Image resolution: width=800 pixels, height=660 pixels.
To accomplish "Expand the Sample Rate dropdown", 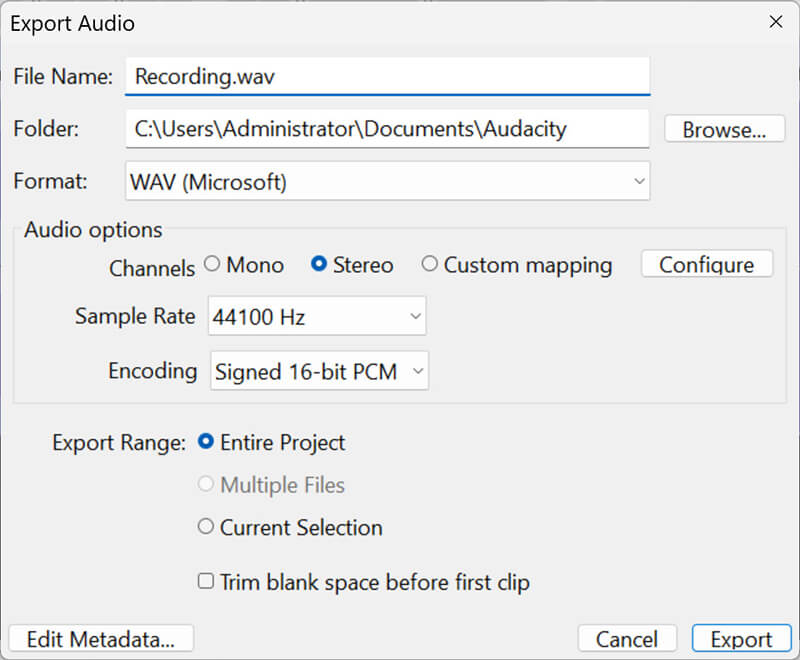I will coord(317,316).
